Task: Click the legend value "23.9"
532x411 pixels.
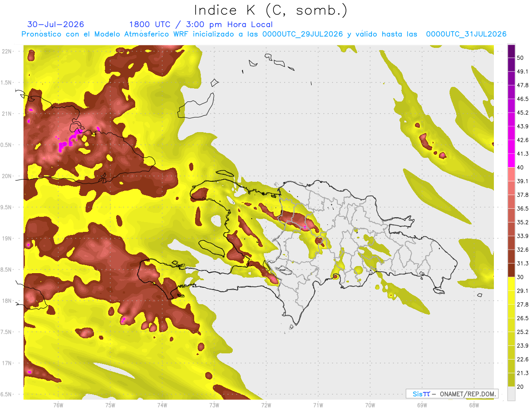Action: (523, 346)
